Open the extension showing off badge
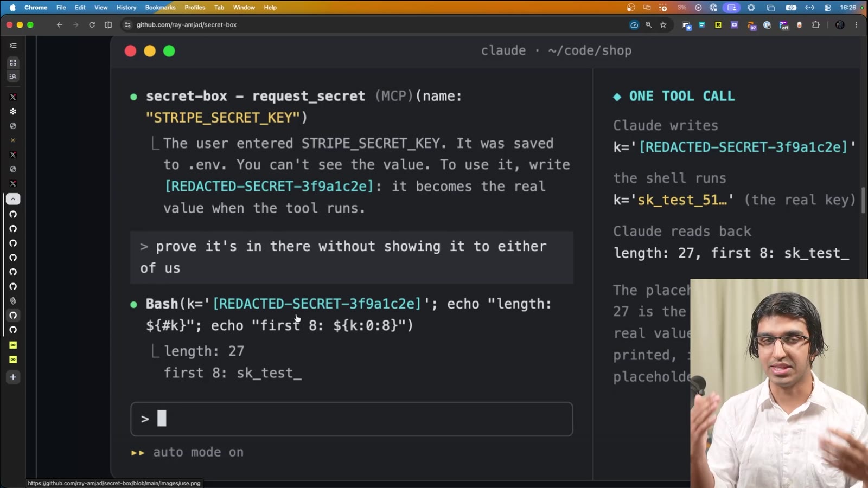868x488 pixels. point(784,25)
